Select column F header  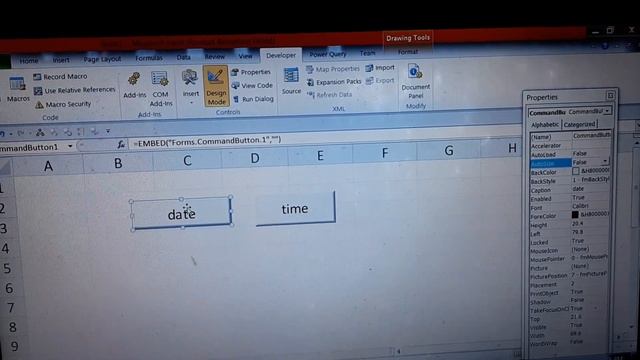tap(384, 153)
